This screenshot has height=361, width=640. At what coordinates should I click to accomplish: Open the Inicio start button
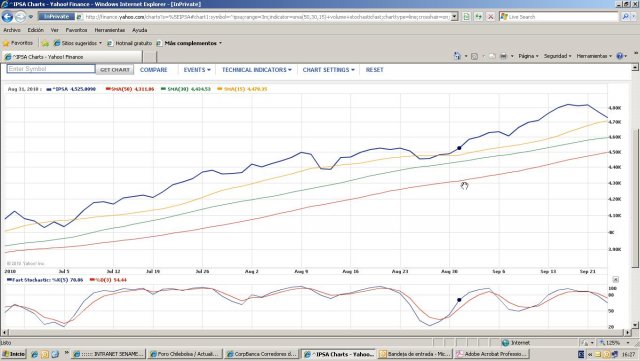pyautogui.click(x=13, y=354)
